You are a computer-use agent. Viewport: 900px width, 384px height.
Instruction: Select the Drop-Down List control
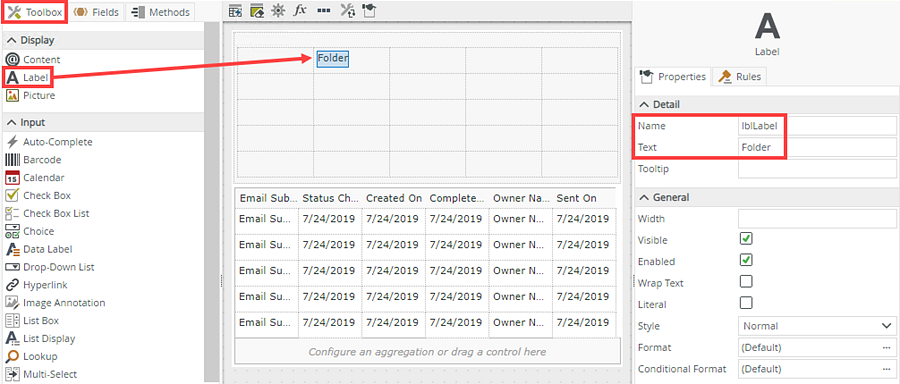click(x=49, y=267)
